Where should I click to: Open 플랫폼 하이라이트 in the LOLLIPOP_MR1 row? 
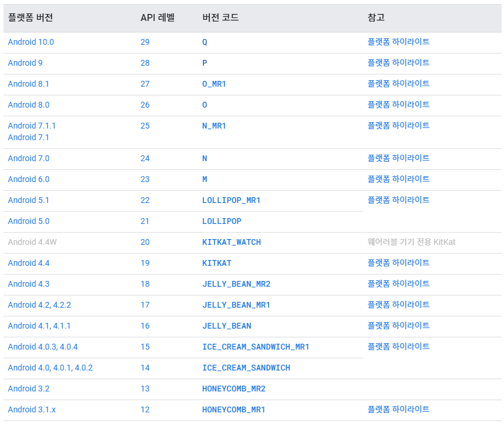point(399,200)
